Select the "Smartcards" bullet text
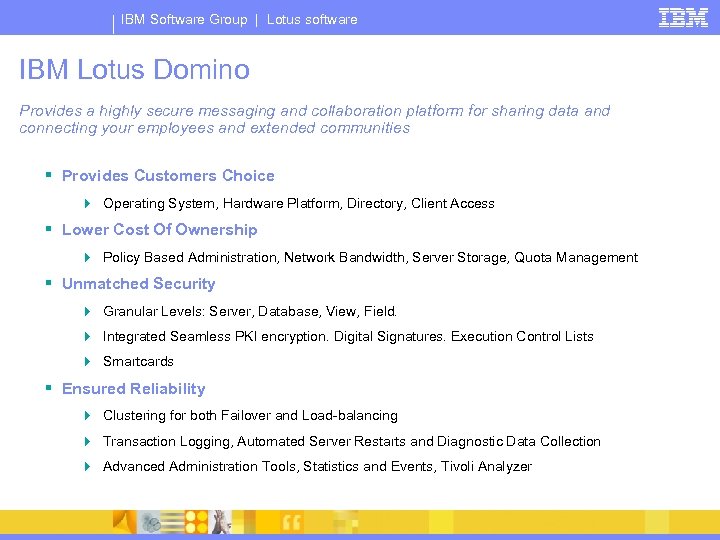Viewport: 720px width, 540px height. tap(138, 361)
